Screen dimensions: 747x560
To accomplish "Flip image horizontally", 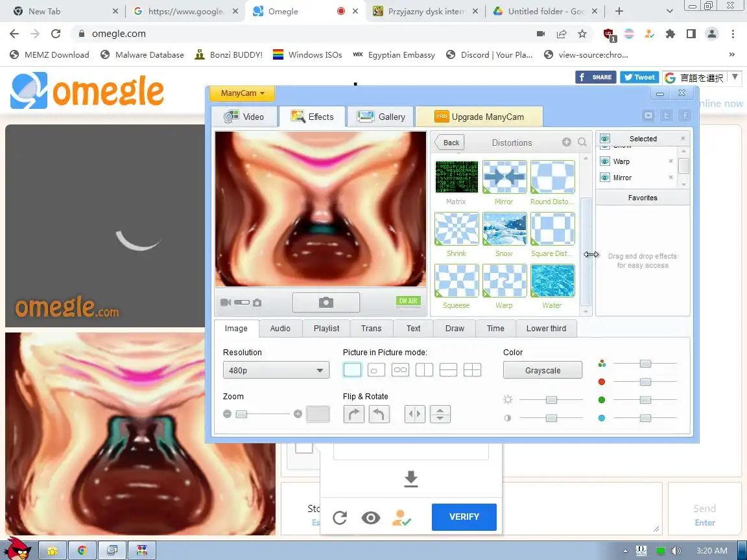I will pos(414,414).
